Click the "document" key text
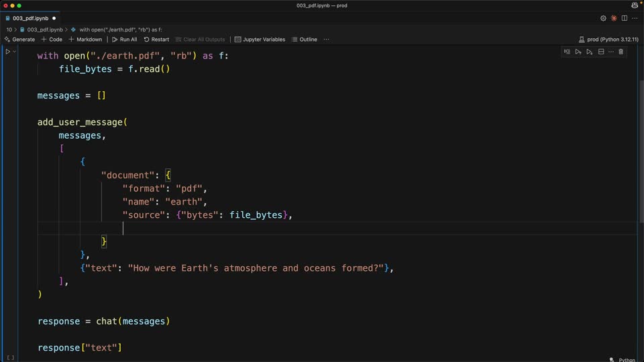Screen dimensions: 644x362 click(x=127, y=175)
